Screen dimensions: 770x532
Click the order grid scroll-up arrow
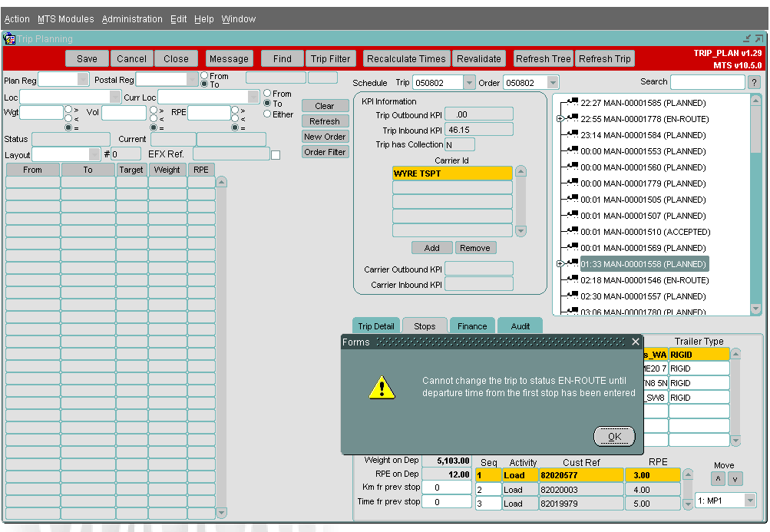point(221,182)
